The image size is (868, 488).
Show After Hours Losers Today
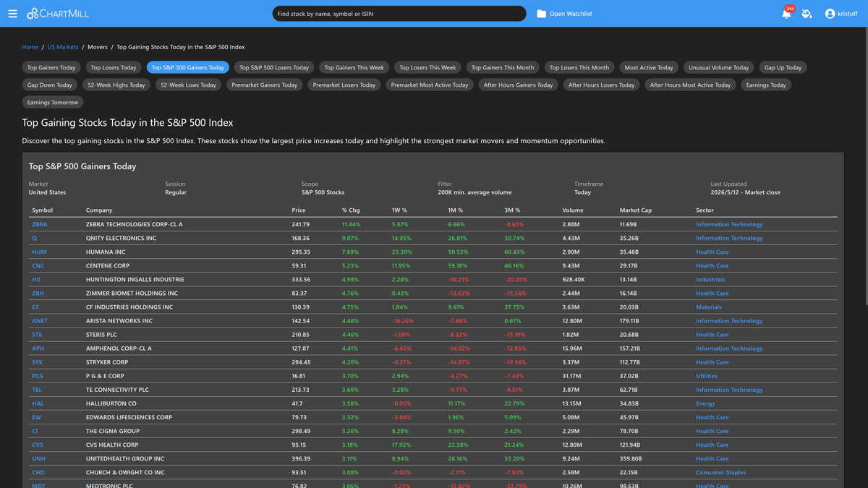pyautogui.click(x=601, y=85)
